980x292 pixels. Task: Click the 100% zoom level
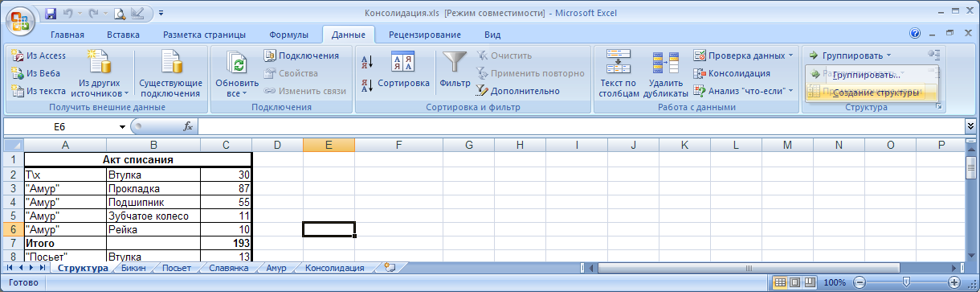click(835, 282)
